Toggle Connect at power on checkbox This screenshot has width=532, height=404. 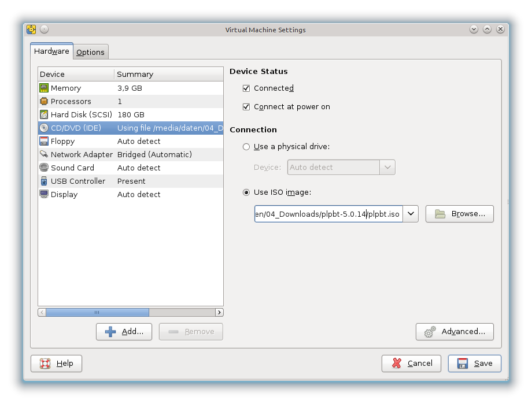[x=246, y=107]
